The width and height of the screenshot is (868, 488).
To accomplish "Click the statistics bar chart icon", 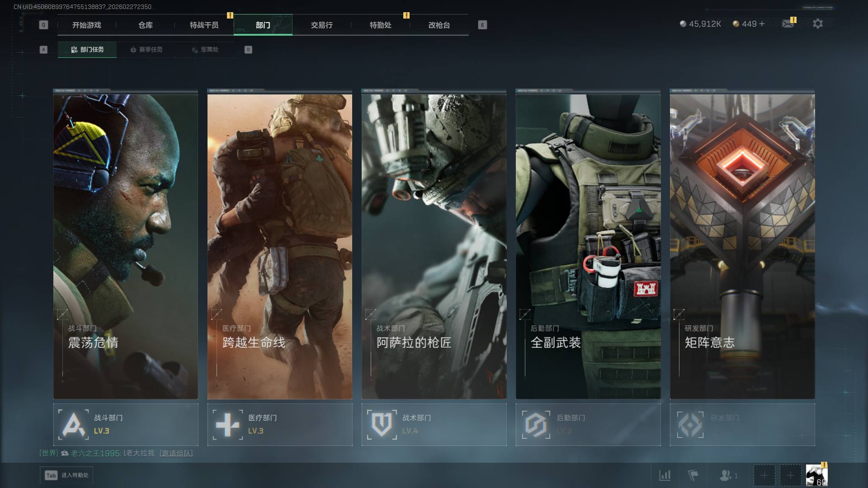I will pos(665,475).
